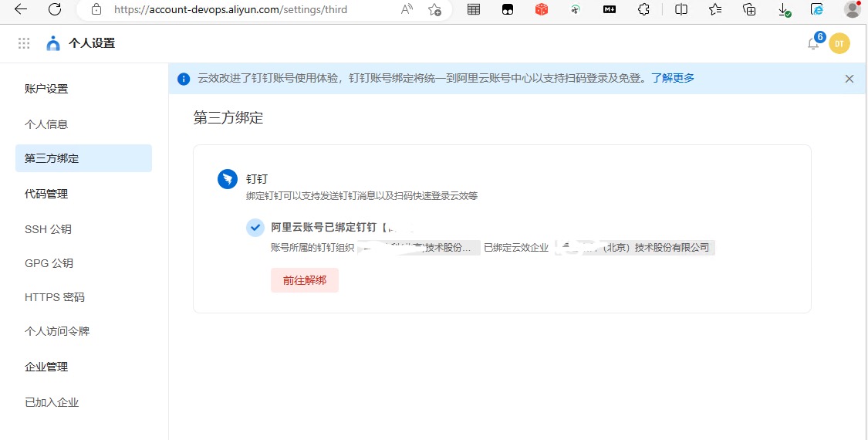Click the DingTalk 钉钉 logo icon

(x=228, y=179)
